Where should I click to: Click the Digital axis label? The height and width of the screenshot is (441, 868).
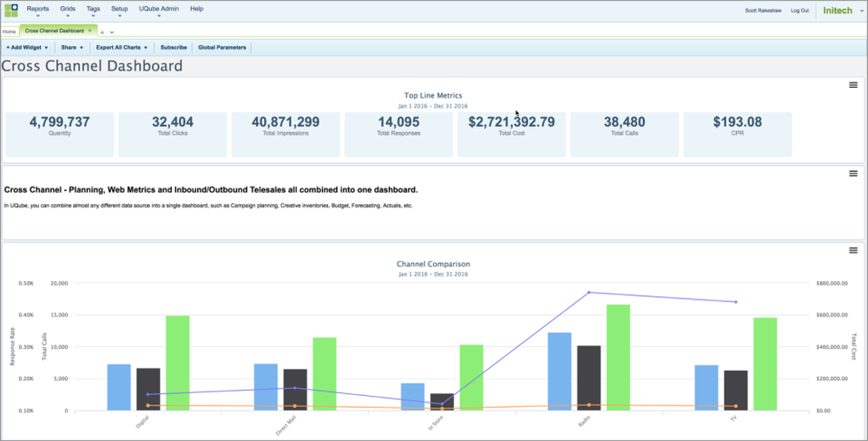coord(142,423)
